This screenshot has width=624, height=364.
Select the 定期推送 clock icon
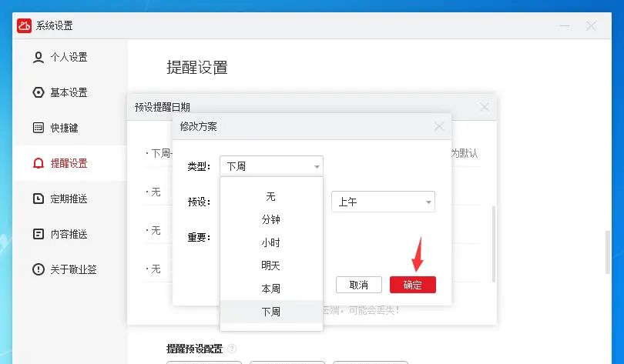click(39, 199)
